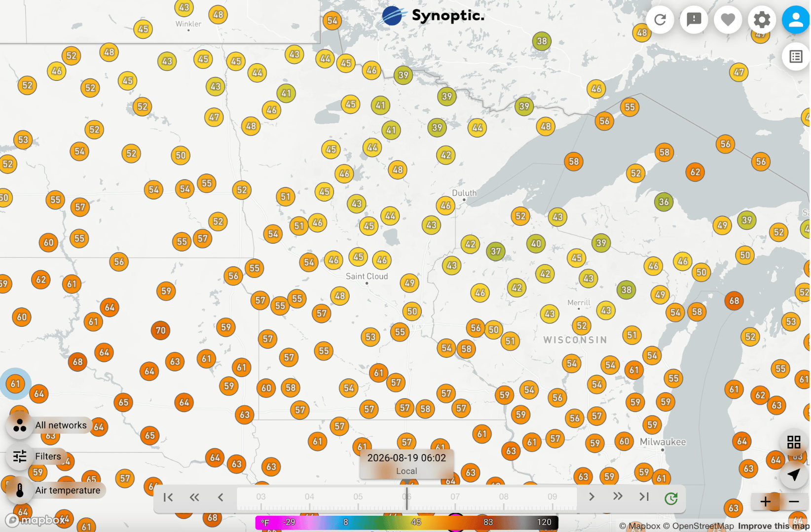Skip forward fast with double-right arrows
The height and width of the screenshot is (532, 811).
(618, 497)
